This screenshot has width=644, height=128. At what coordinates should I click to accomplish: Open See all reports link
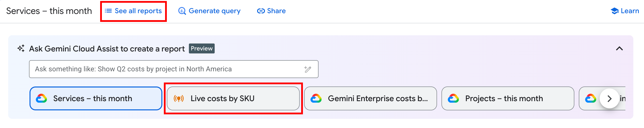tap(133, 11)
